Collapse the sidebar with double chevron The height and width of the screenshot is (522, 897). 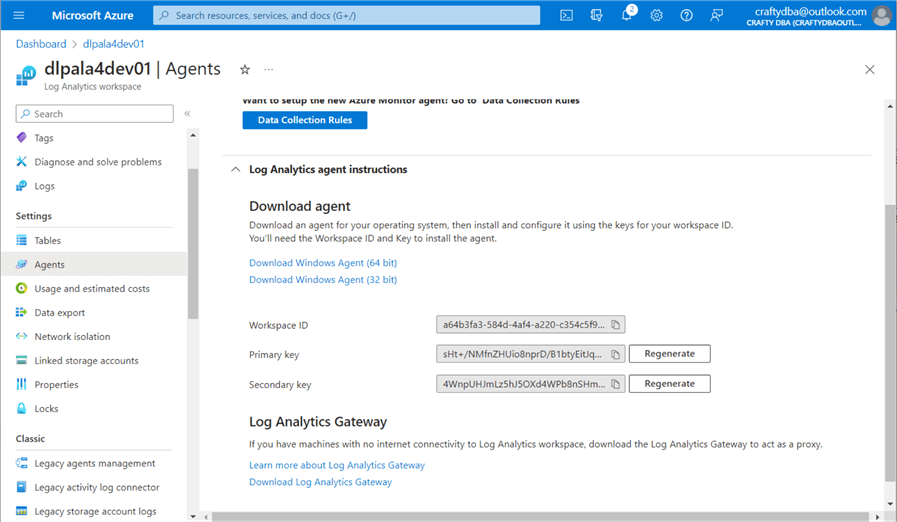tap(187, 113)
